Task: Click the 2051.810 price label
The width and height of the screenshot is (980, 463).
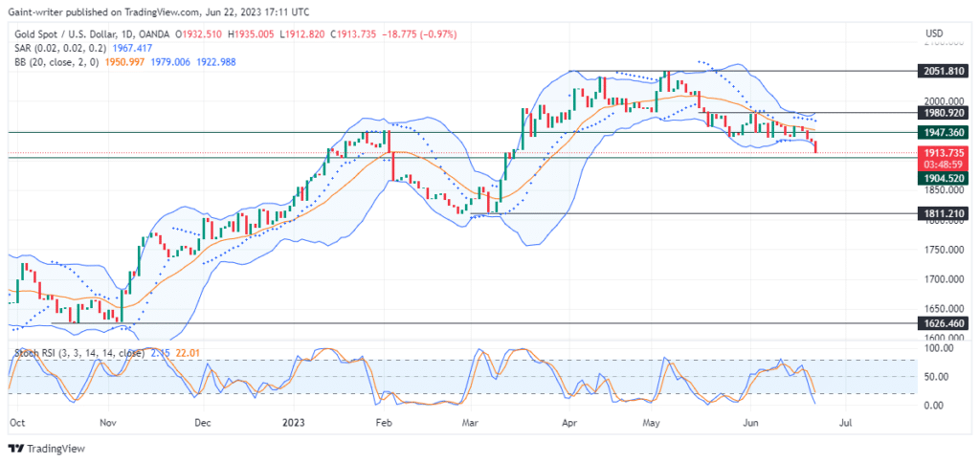Action: click(x=943, y=71)
